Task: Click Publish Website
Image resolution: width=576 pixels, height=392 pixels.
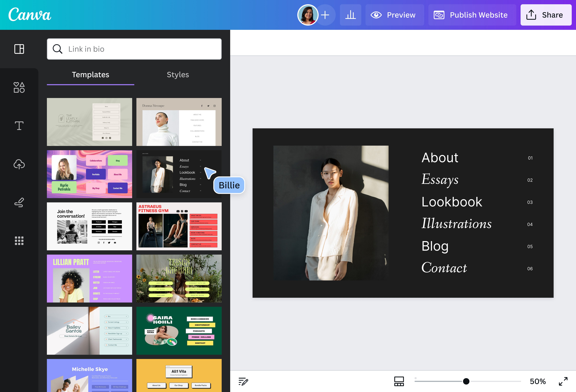Action: click(x=472, y=15)
